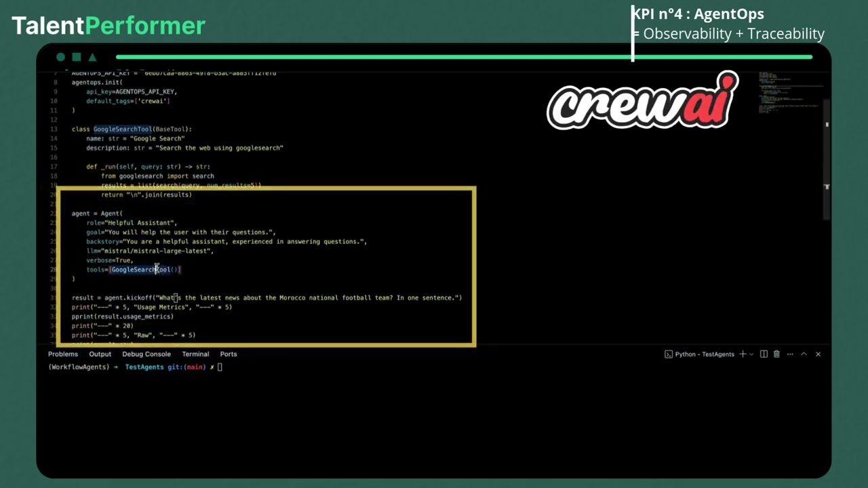Screen dimensions: 868x488
Task: Maximize the panel using the up chevron
Action: [804, 354]
